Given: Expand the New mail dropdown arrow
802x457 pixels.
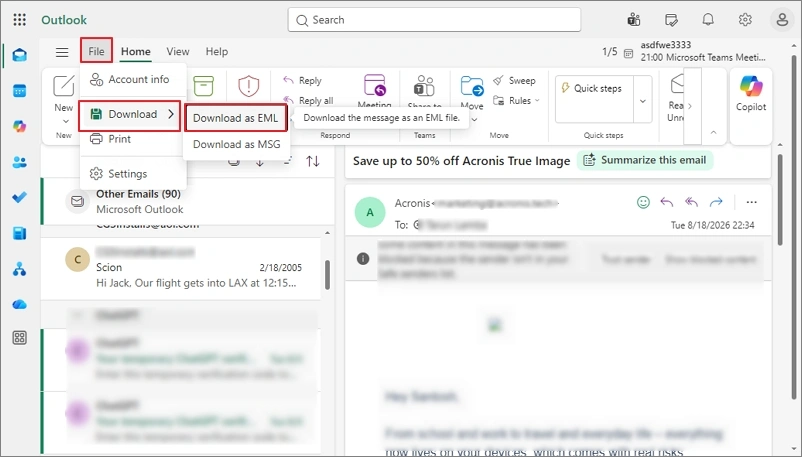Looking at the screenshot, I should [x=65, y=121].
